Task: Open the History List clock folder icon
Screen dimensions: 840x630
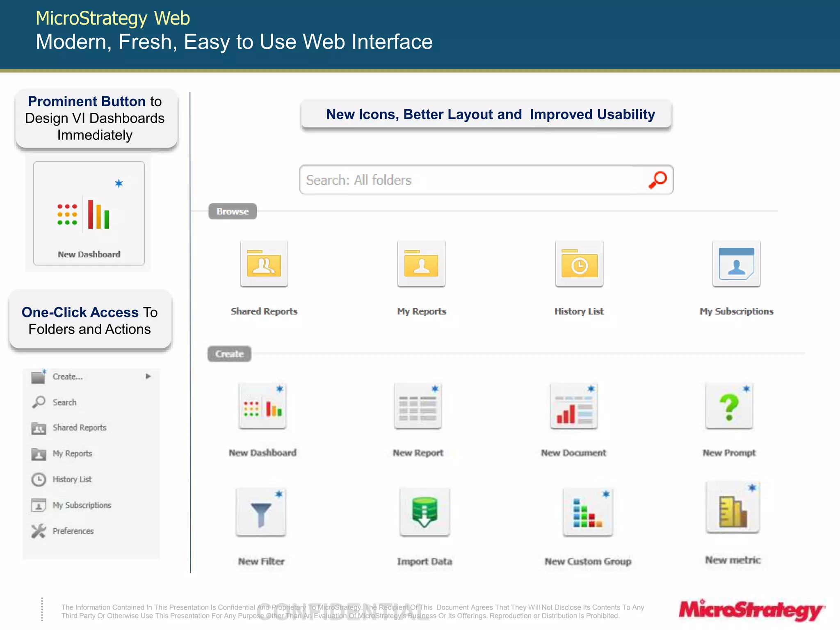Action: pyautogui.click(x=579, y=264)
